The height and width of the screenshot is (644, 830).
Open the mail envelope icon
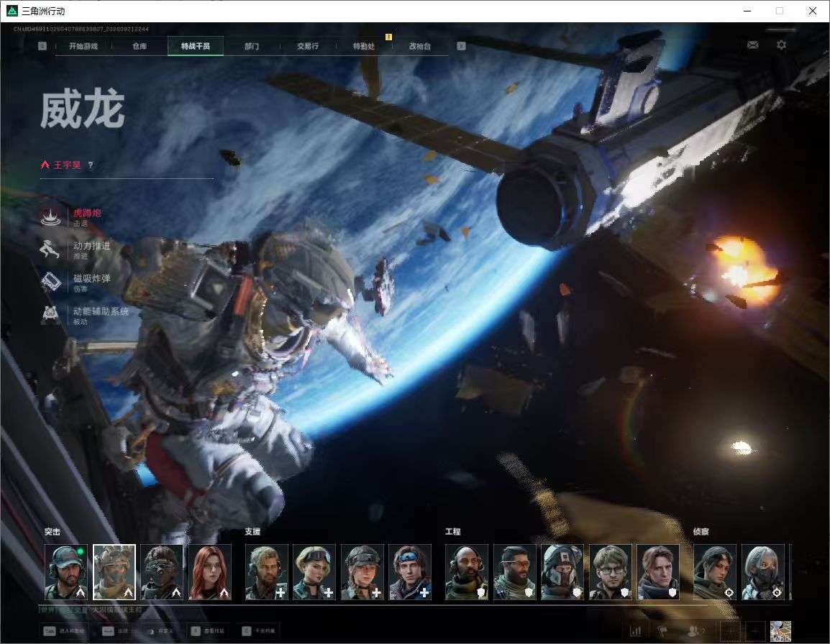click(x=753, y=45)
